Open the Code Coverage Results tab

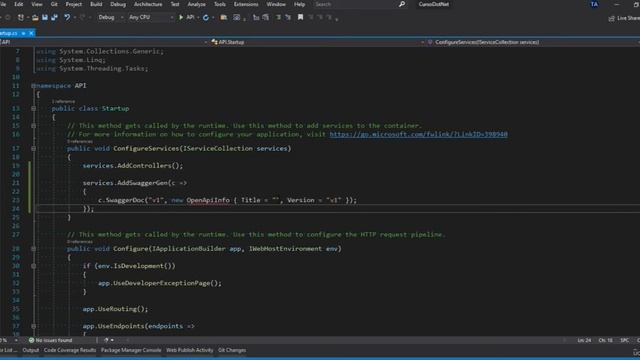(70, 350)
